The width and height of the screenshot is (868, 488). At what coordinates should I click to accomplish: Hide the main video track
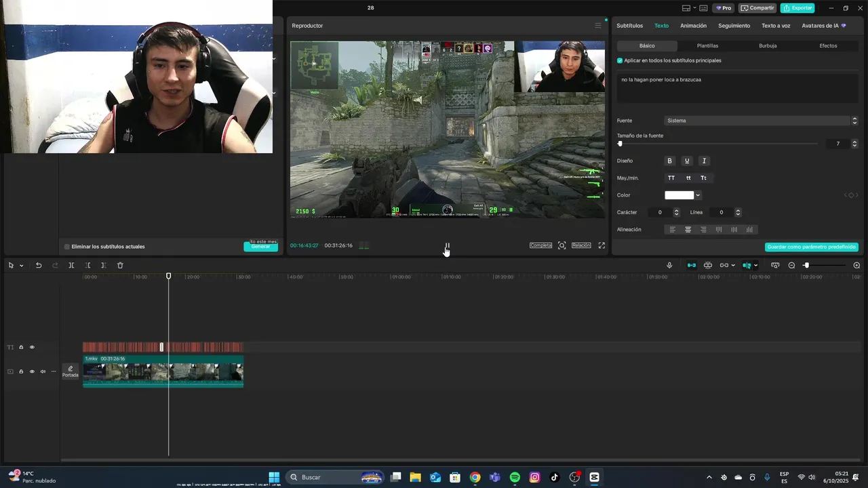(32, 371)
